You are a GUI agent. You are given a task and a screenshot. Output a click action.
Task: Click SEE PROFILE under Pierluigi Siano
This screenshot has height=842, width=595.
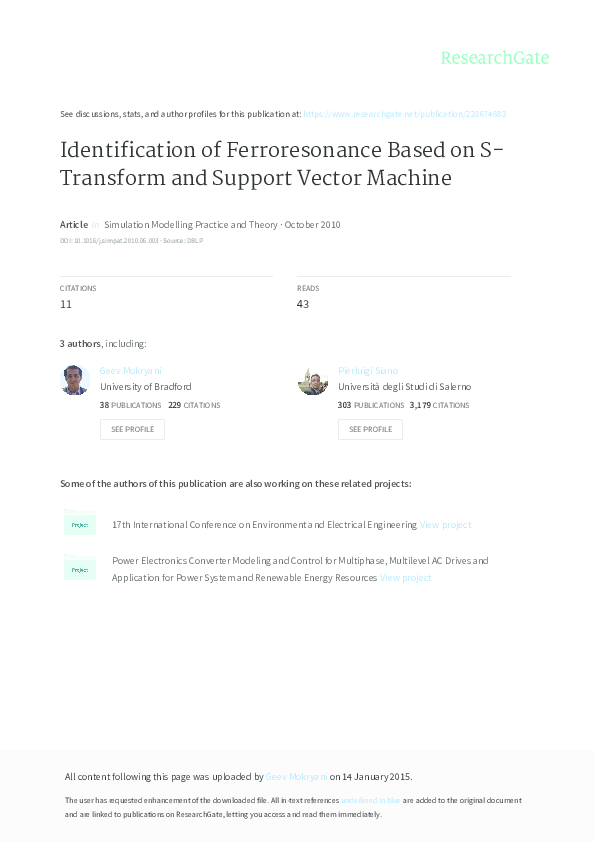click(369, 429)
